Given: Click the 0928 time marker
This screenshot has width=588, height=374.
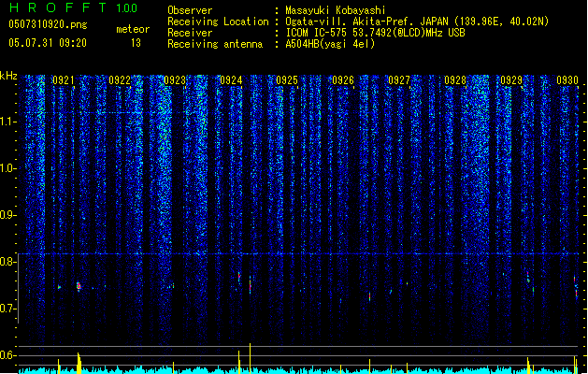Looking at the screenshot, I should coord(455,80).
